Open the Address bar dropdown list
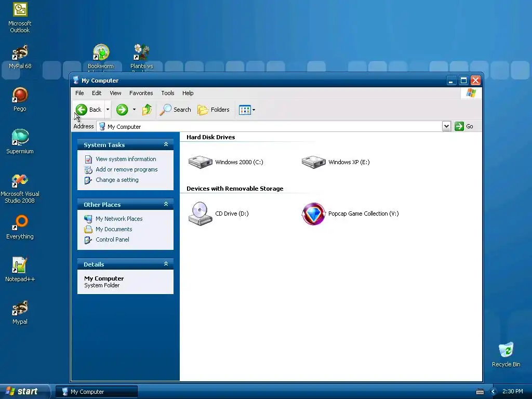The height and width of the screenshot is (399, 532). [x=446, y=126]
